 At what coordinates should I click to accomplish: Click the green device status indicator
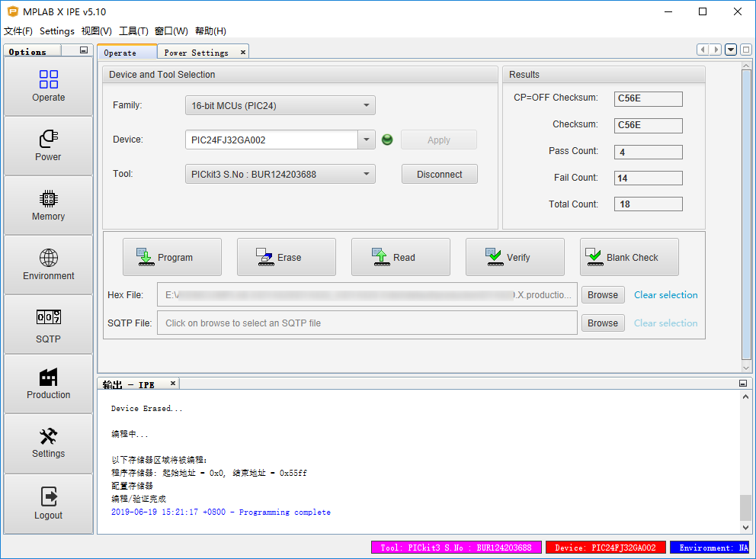click(387, 140)
